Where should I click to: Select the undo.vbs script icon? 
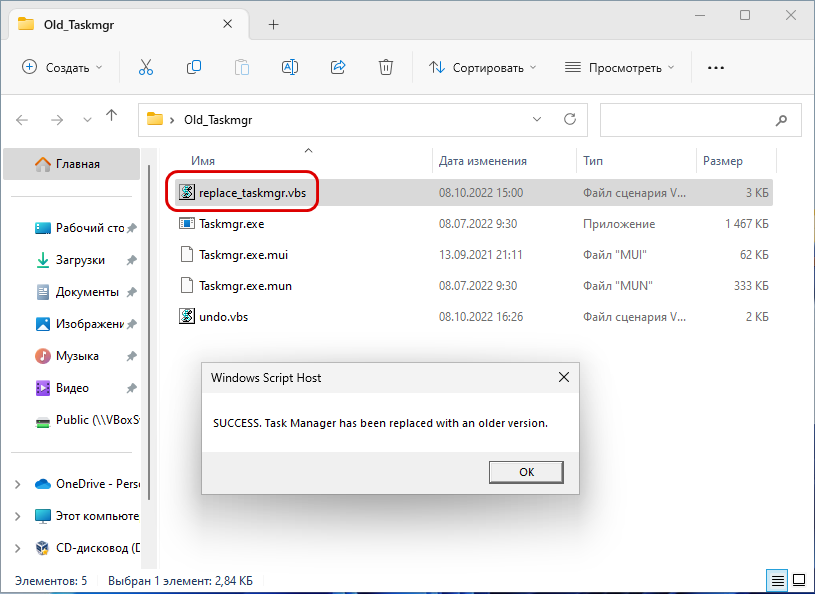pyautogui.click(x=187, y=316)
